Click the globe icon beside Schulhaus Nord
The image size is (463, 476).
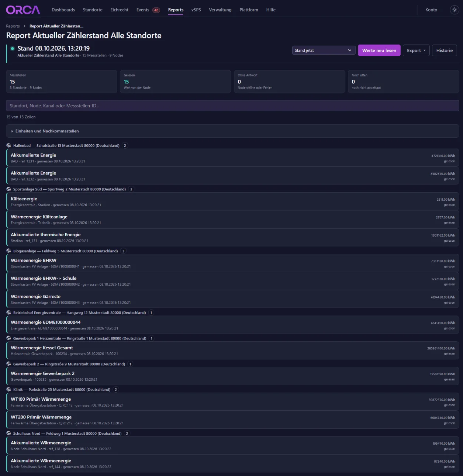(x=8, y=434)
